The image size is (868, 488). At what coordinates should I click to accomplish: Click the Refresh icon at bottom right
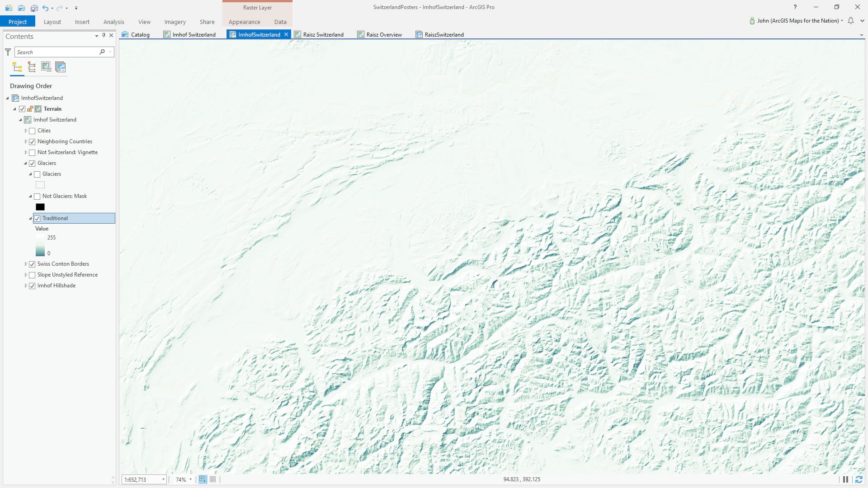click(x=859, y=479)
